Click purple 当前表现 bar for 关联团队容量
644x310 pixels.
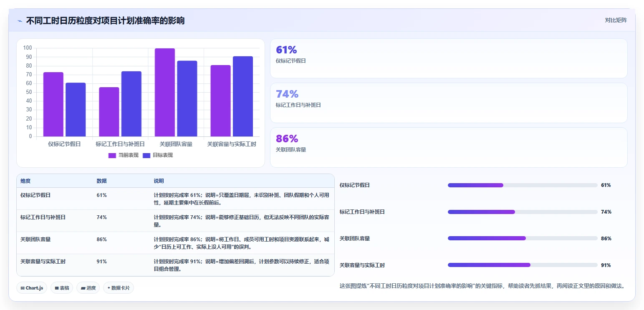[165, 92]
